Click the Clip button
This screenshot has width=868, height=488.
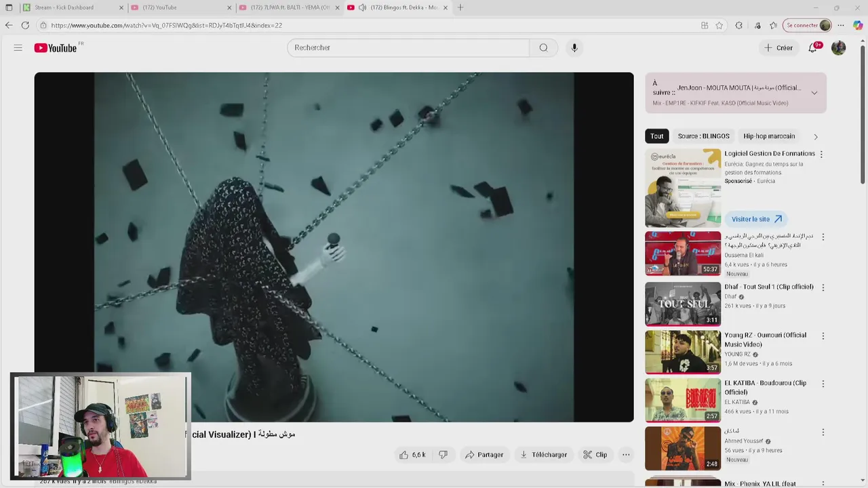pyautogui.click(x=595, y=455)
